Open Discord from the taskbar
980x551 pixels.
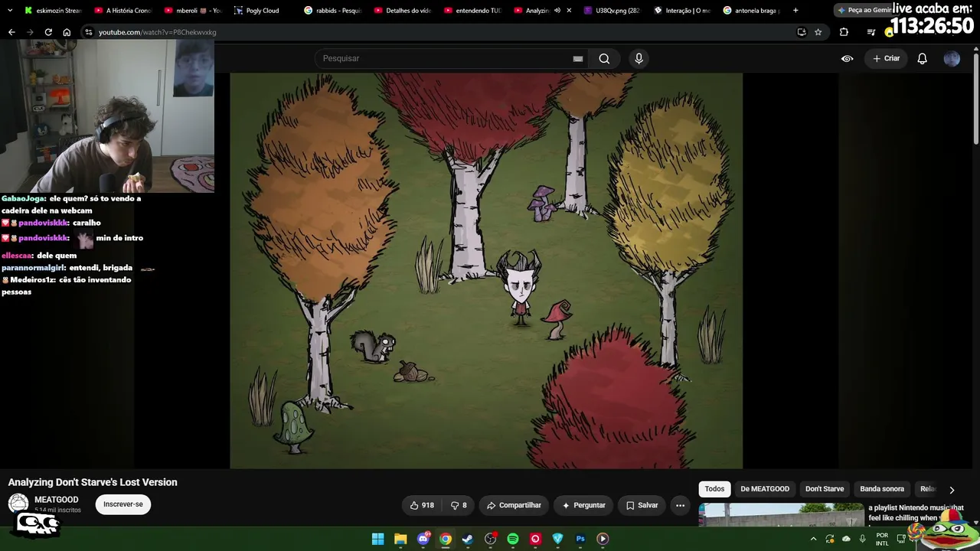pyautogui.click(x=423, y=539)
